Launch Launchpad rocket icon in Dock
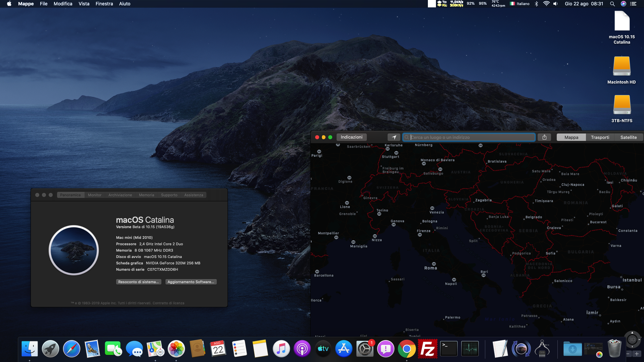Screen dimensions: 644x362 50,349
